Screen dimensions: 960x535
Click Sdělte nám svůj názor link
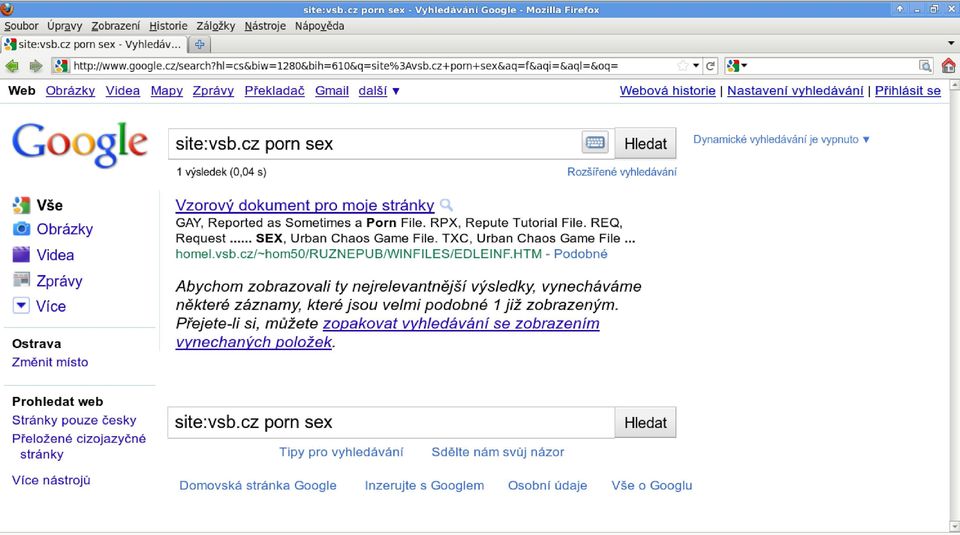[498, 452]
